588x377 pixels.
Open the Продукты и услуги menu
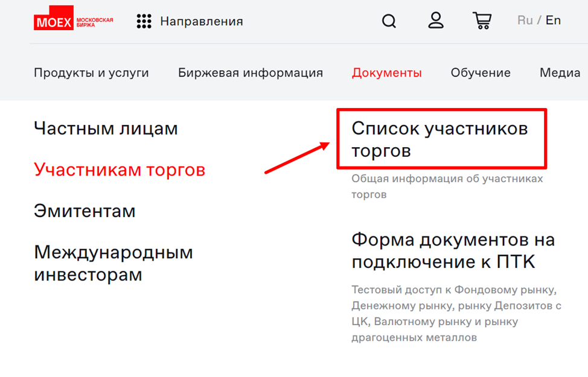tap(91, 73)
